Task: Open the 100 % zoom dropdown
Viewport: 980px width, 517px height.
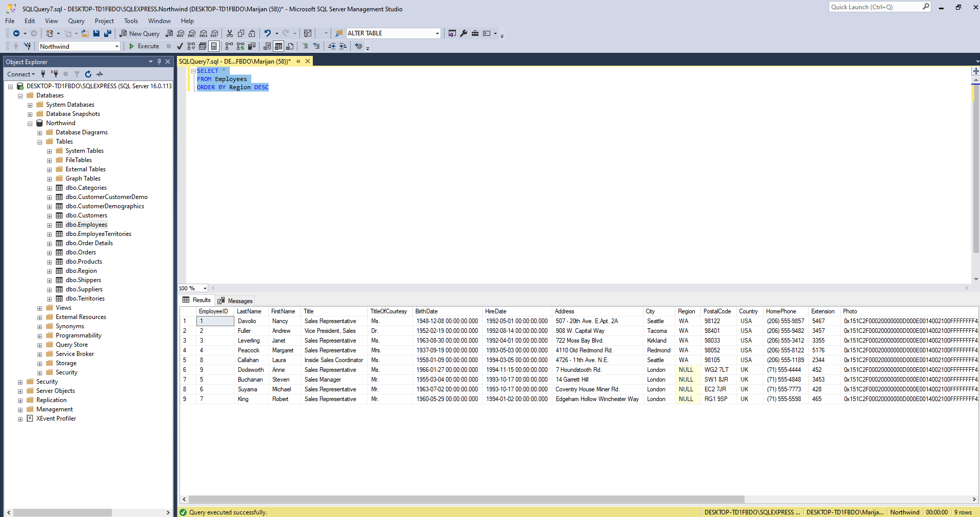Action: (x=205, y=288)
